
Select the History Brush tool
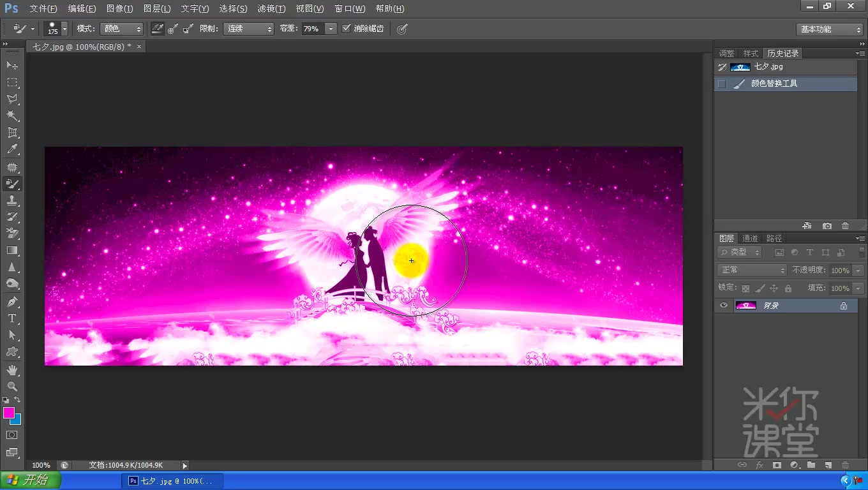12,217
